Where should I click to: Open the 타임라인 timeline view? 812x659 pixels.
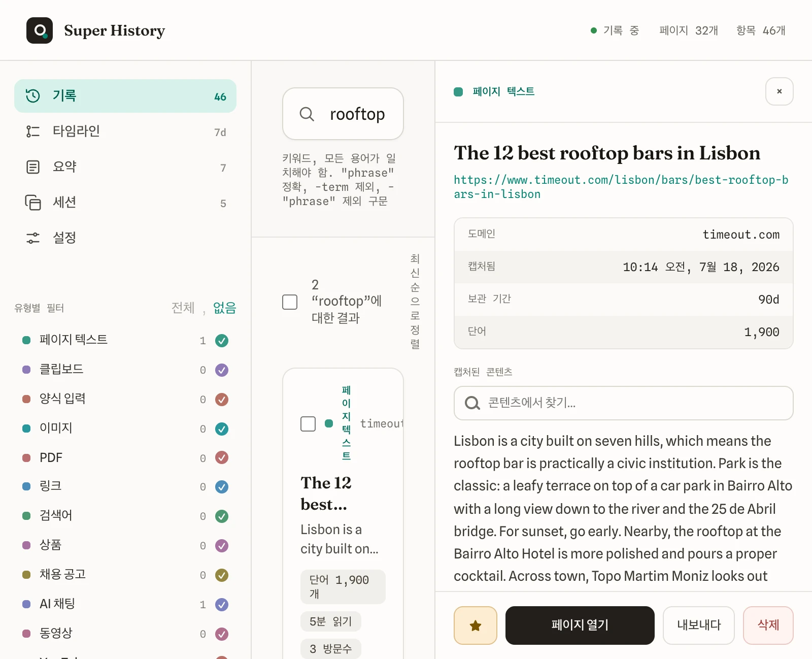pos(125,131)
